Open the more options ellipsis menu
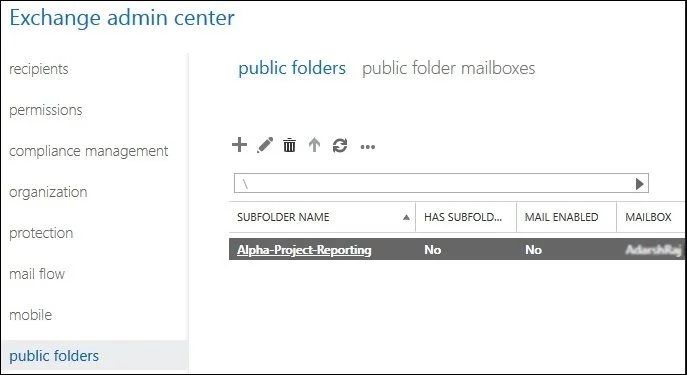Screen dimensions: 687x375 click(x=368, y=147)
